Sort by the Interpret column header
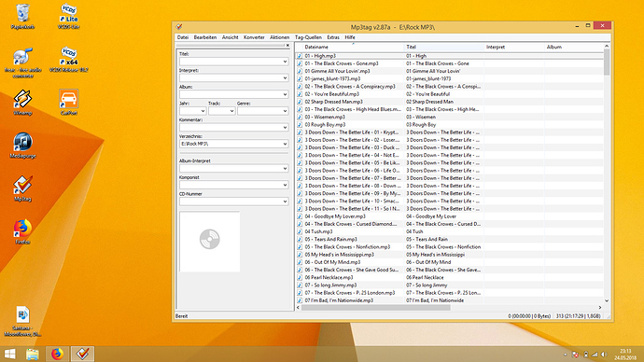Viewport: 644px width, 362px height. [x=514, y=48]
